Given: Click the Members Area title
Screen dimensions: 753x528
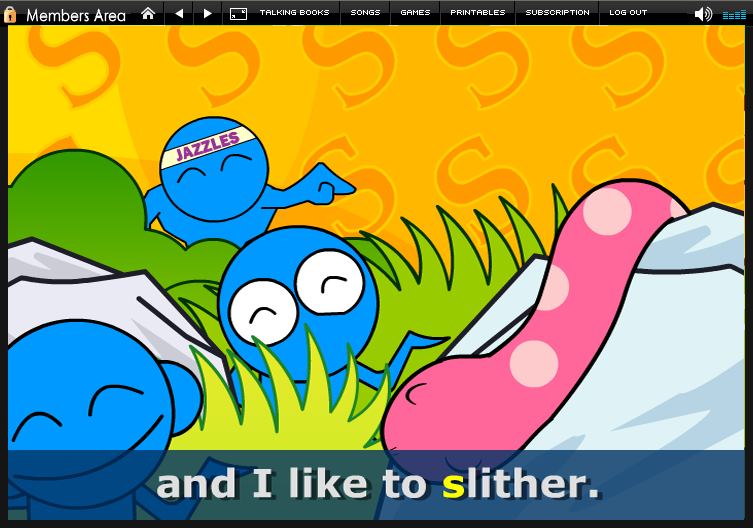Looking at the screenshot, I should click(76, 14).
